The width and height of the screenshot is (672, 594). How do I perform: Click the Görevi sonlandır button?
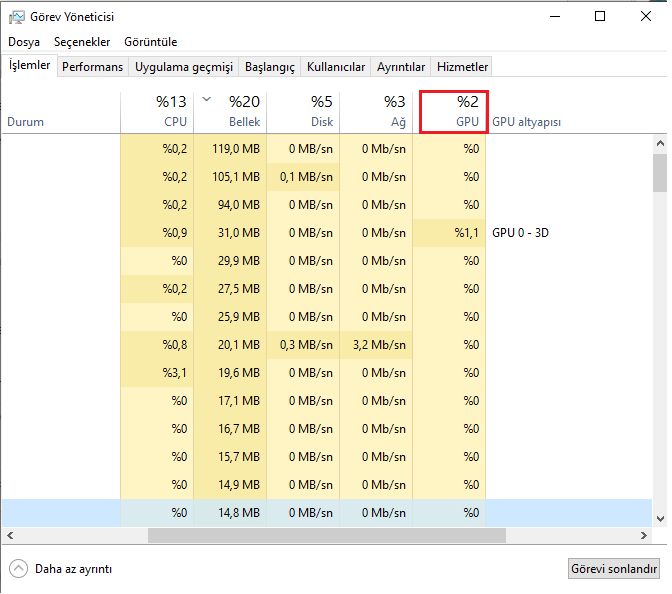pyautogui.click(x=614, y=569)
